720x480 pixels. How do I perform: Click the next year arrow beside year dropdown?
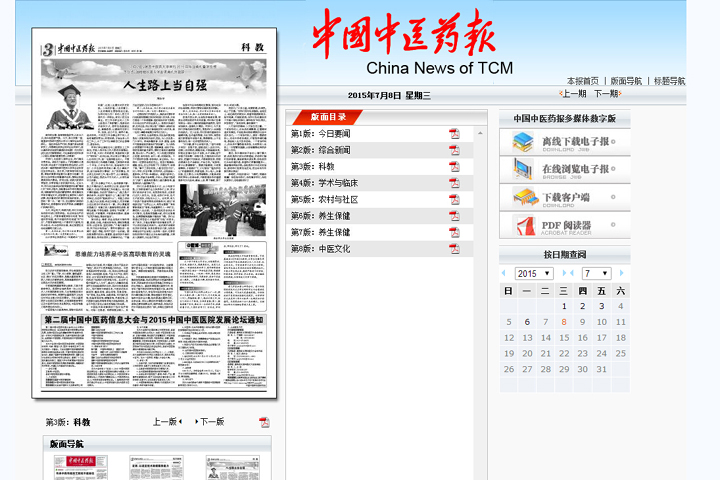click(x=564, y=273)
